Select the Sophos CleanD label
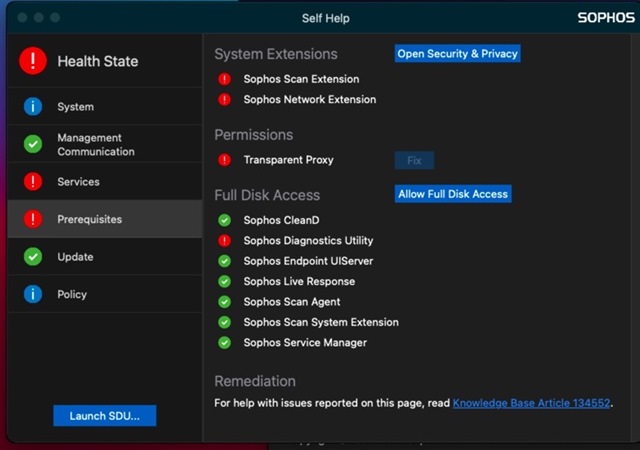Screen dimensions: 640x450 coord(281,220)
